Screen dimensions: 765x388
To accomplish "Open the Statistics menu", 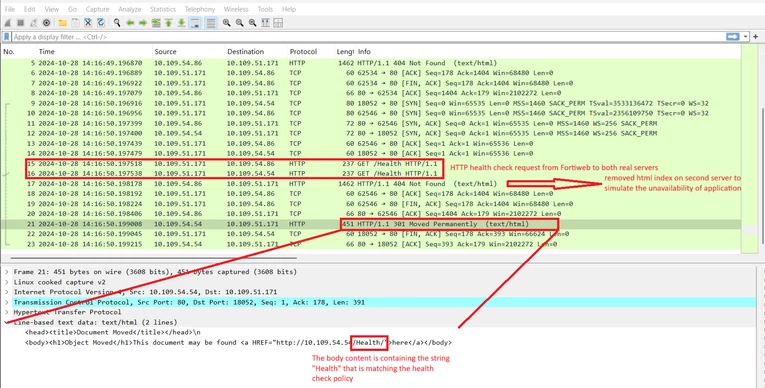I will click(162, 9).
